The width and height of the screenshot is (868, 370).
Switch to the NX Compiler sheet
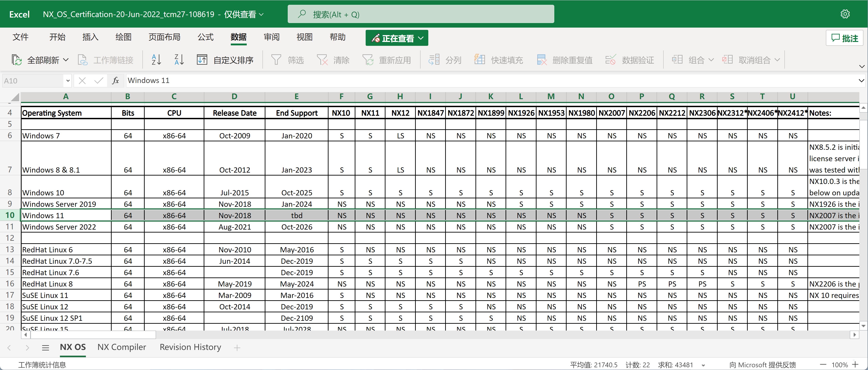(x=122, y=347)
